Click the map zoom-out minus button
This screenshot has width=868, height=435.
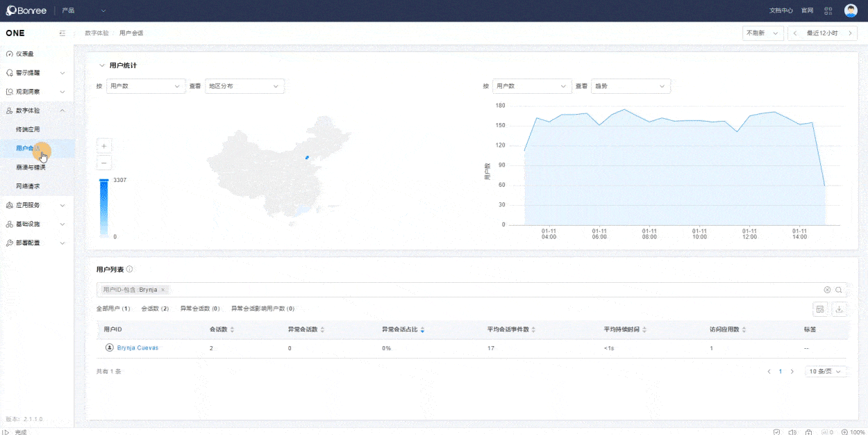pyautogui.click(x=103, y=163)
